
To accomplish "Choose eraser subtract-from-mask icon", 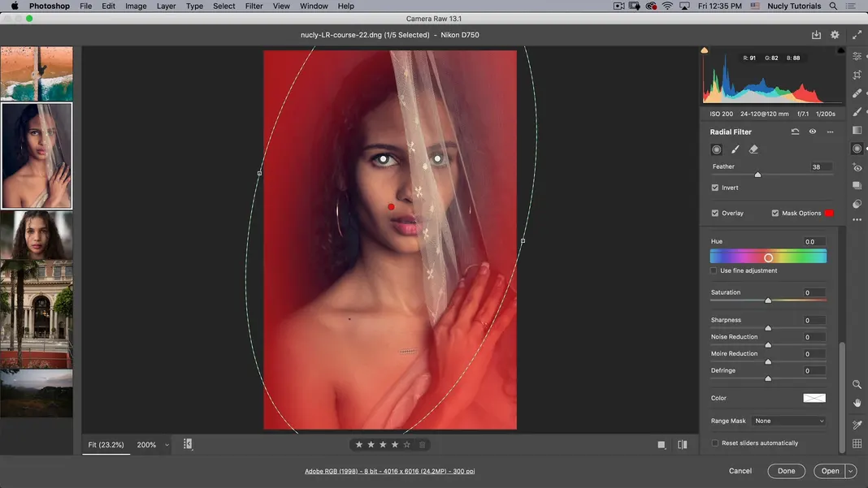I will point(753,149).
